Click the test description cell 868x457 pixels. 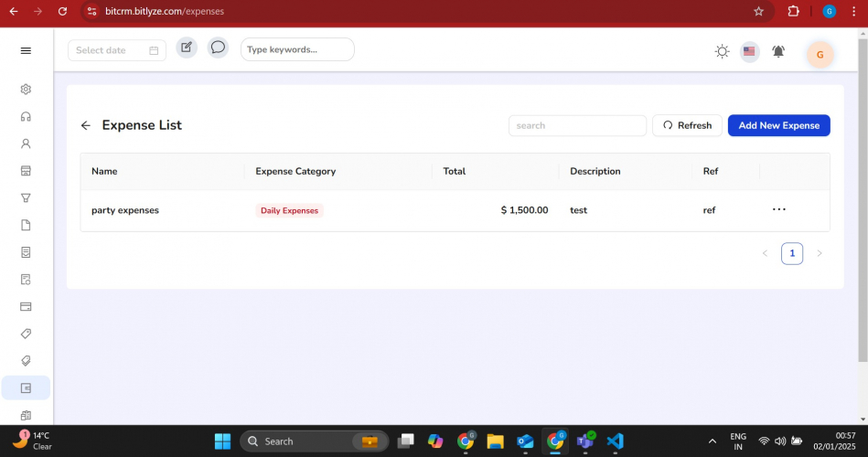pyautogui.click(x=578, y=210)
